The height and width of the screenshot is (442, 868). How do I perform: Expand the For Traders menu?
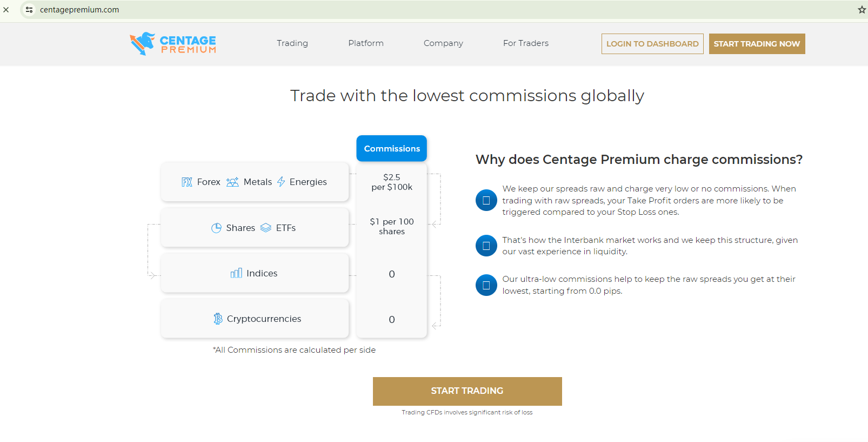pyautogui.click(x=526, y=43)
